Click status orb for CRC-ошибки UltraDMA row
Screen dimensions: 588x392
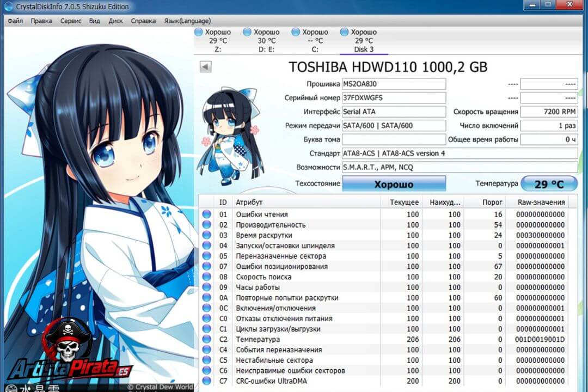coord(207,381)
